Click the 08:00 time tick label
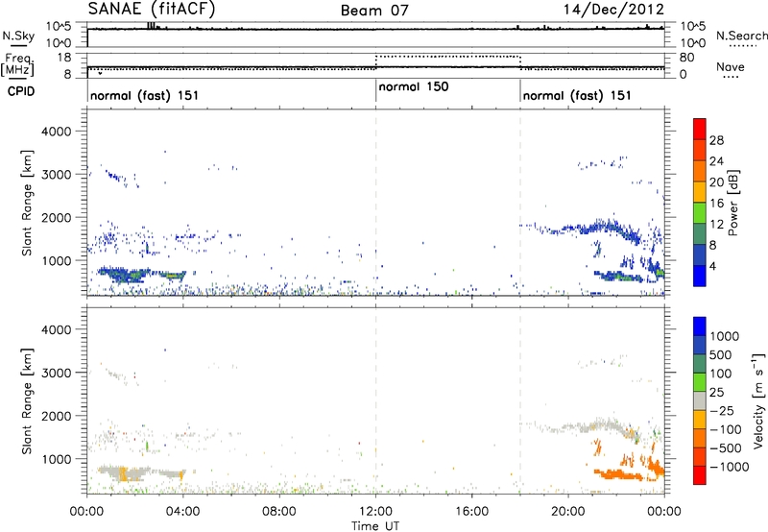 [x=279, y=512]
